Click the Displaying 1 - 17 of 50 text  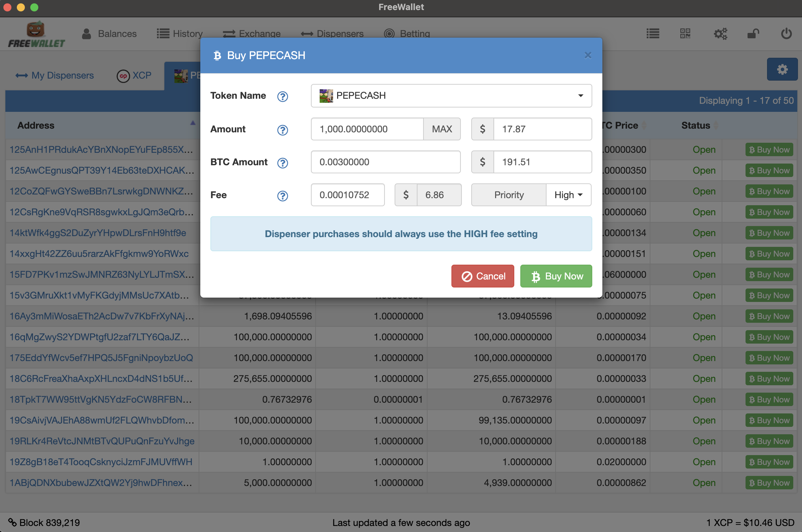pyautogui.click(x=746, y=101)
